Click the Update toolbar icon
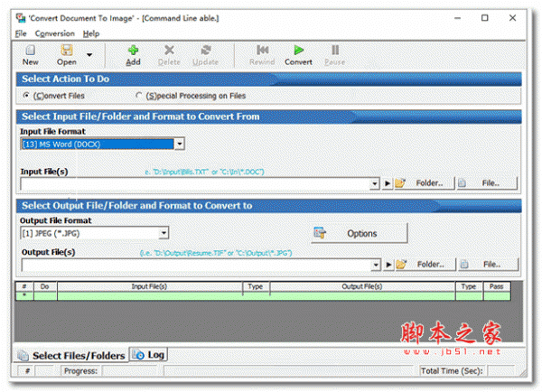 click(206, 51)
